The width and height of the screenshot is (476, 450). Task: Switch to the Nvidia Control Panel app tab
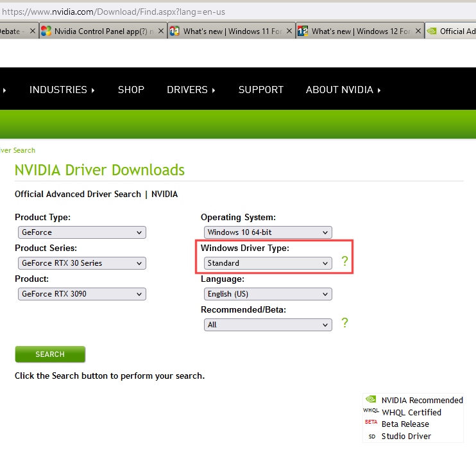103,31
